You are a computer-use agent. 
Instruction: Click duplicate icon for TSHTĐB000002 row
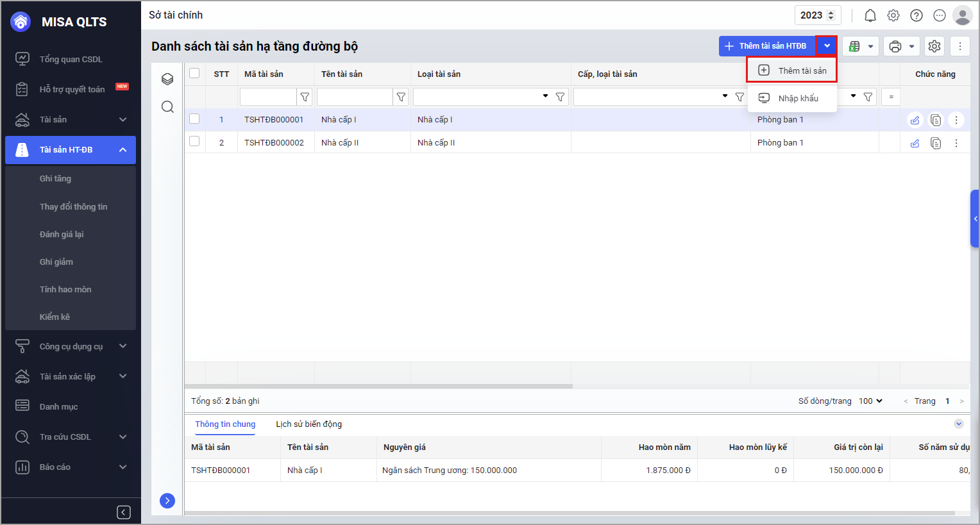click(x=936, y=143)
